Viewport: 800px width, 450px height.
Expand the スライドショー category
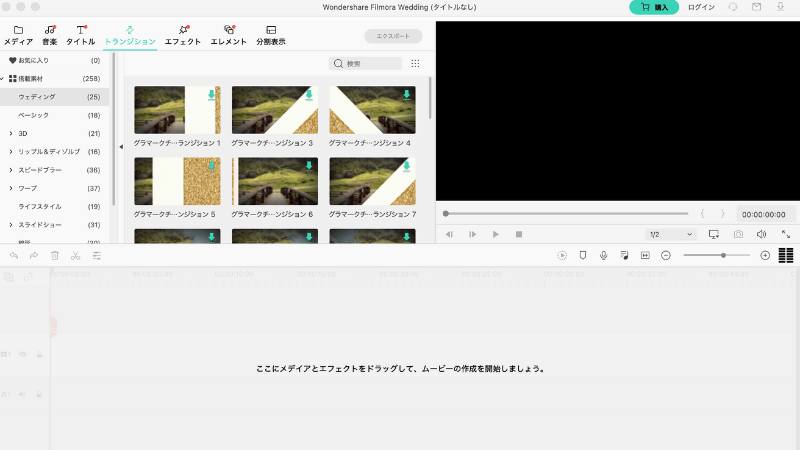coord(11,225)
